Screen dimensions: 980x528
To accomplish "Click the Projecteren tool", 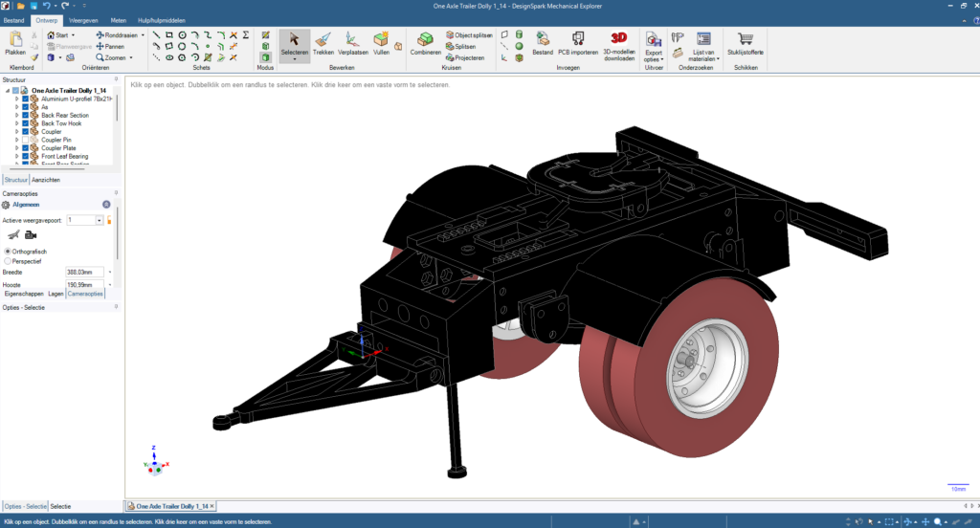I will click(x=466, y=57).
